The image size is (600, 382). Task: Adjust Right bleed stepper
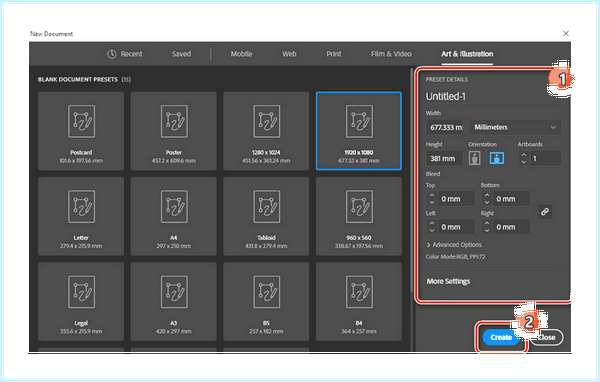point(487,227)
